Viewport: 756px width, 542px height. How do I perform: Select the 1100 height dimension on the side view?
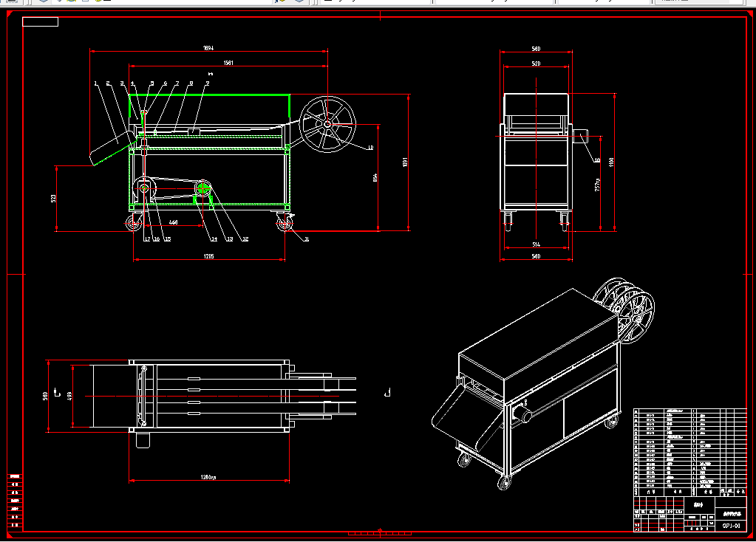pyautogui.click(x=611, y=162)
